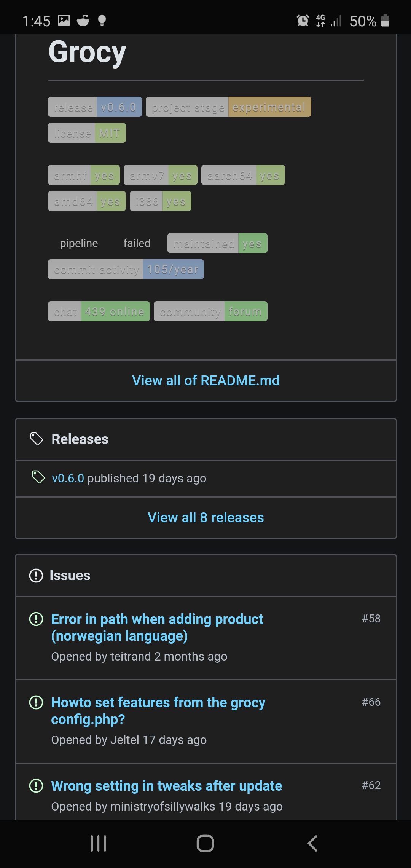The height and width of the screenshot is (868, 411).
Task: Open issue Howto set features from grocy config.php
Action: coord(158,710)
